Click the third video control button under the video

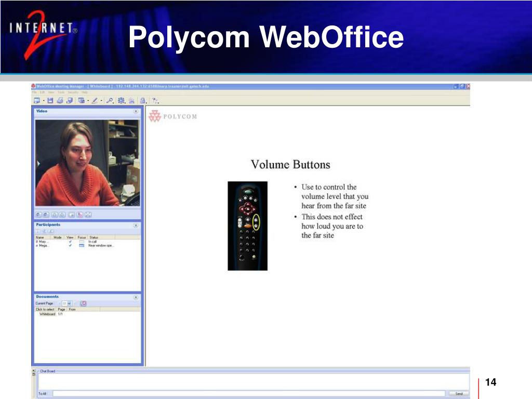click(x=54, y=215)
